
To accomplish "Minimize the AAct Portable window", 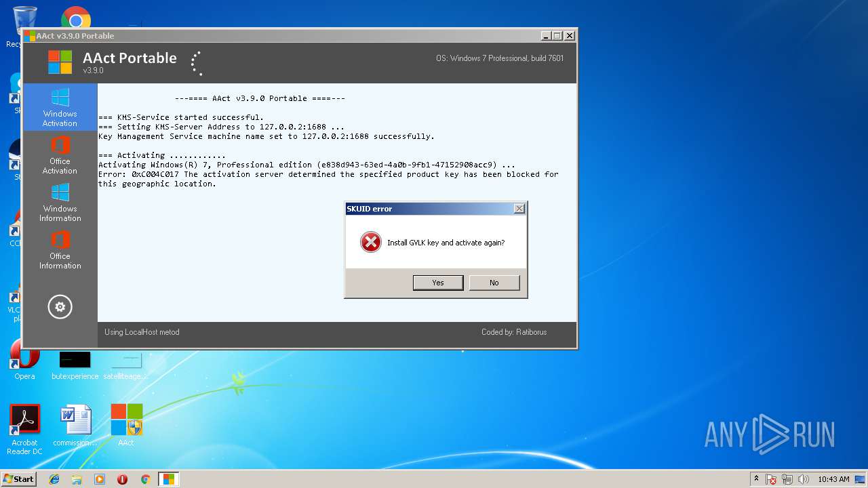I will 546,36.
